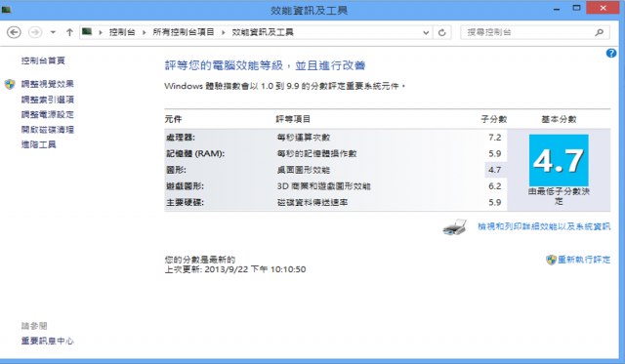Minimize the 效能資訊及工具 window
Image resolution: width=625 pixels, height=364 pixels.
click(557, 9)
